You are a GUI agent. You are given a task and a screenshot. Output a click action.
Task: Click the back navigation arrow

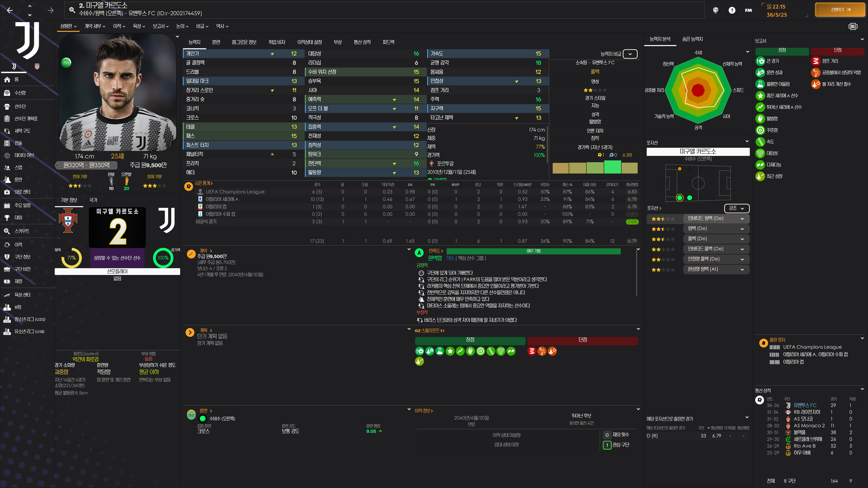pyautogui.click(x=10, y=10)
